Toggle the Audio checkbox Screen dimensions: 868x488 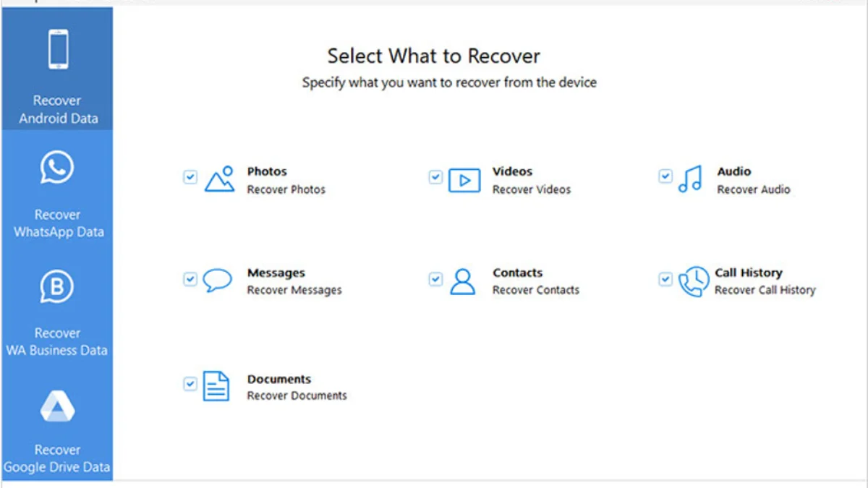pyautogui.click(x=665, y=177)
